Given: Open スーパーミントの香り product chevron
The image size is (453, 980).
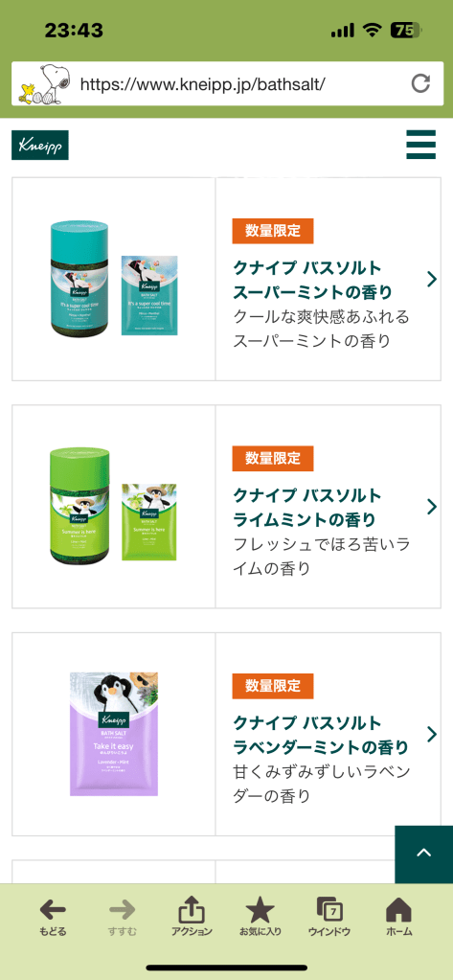Looking at the screenshot, I should click(432, 280).
